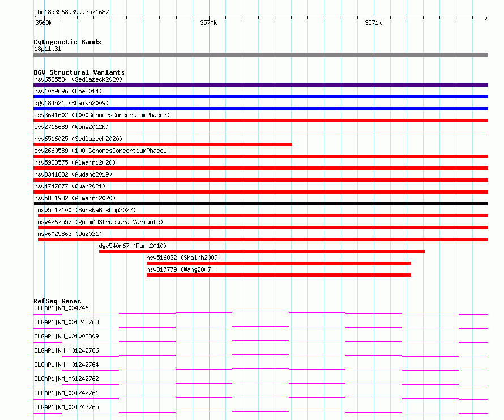Click the Cytogenetic Bands track title
The image size is (504, 420).
pos(67,42)
